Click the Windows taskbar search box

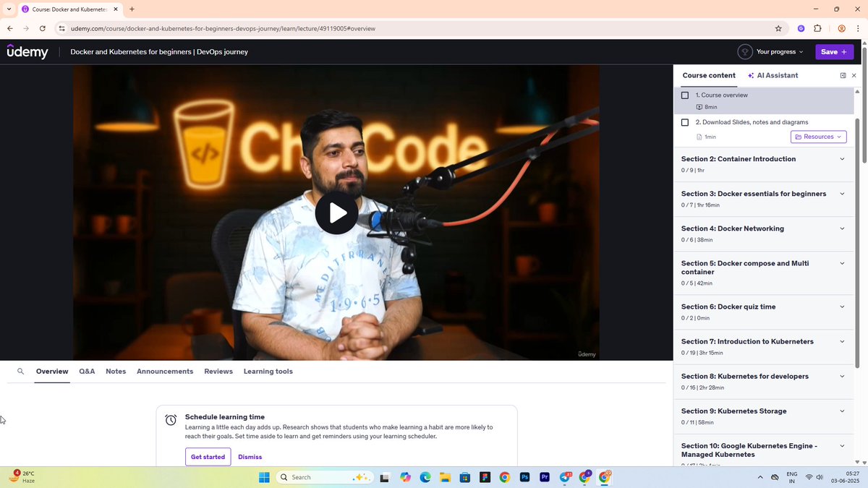[324, 477]
